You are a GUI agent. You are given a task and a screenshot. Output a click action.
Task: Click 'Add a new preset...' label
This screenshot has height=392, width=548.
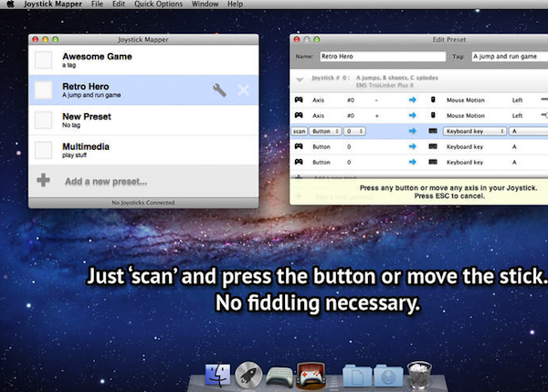click(x=106, y=182)
